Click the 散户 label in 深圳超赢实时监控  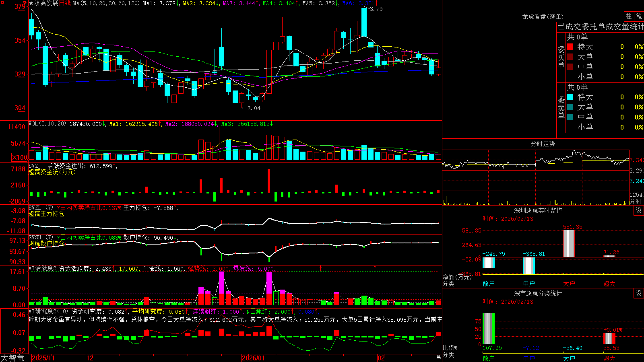489,284
